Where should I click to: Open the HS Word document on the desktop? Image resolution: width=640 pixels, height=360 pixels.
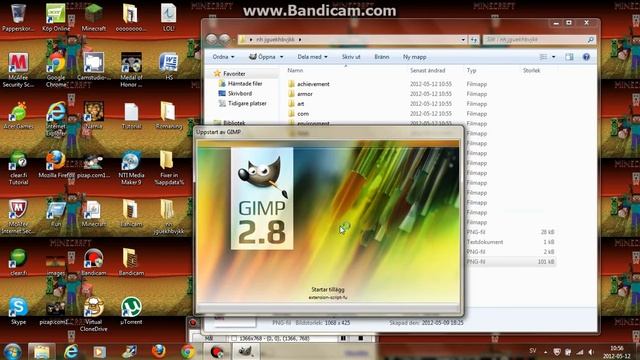[x=169, y=66]
